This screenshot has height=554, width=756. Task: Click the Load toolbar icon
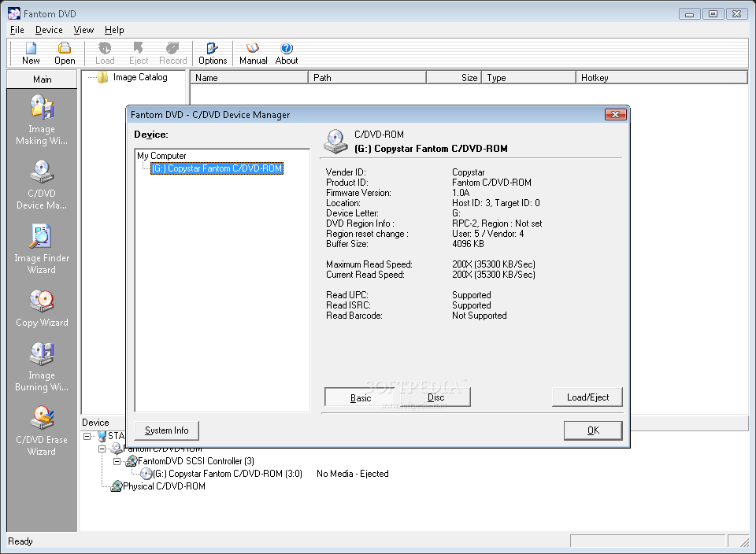105,48
